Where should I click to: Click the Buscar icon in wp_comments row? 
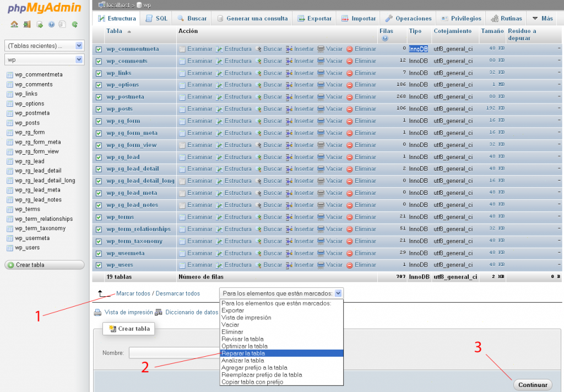[x=258, y=61]
